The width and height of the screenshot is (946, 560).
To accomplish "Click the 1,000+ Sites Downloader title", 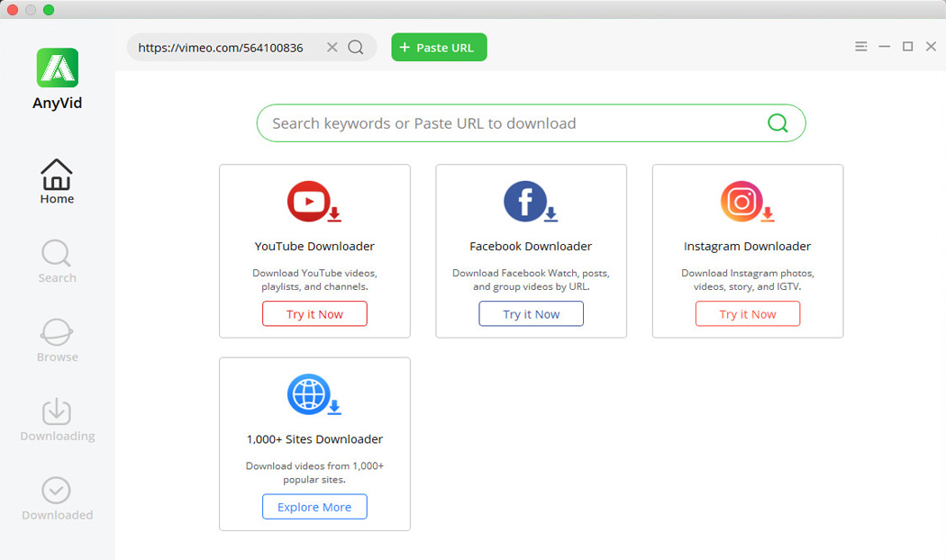I will [x=314, y=438].
